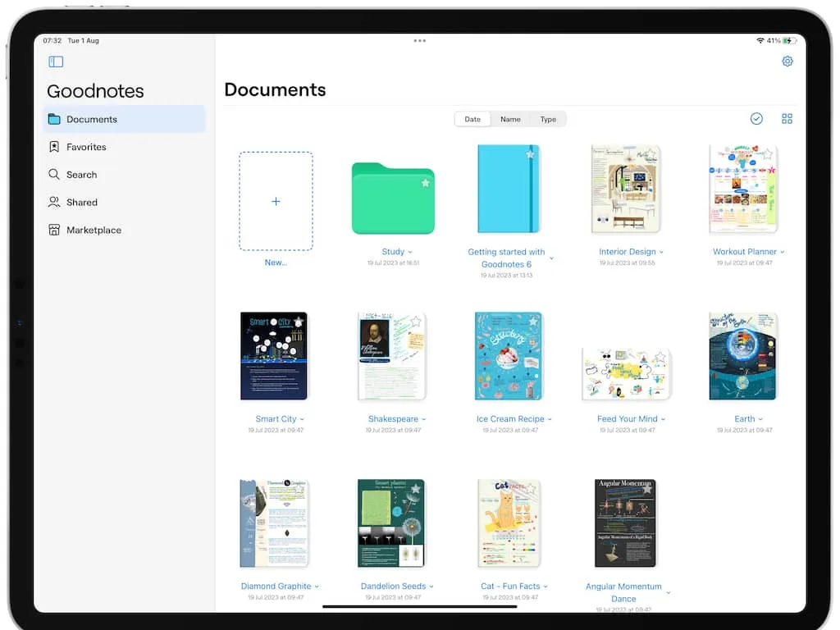Toggle favorite star on Getting started notebook

(x=530, y=154)
